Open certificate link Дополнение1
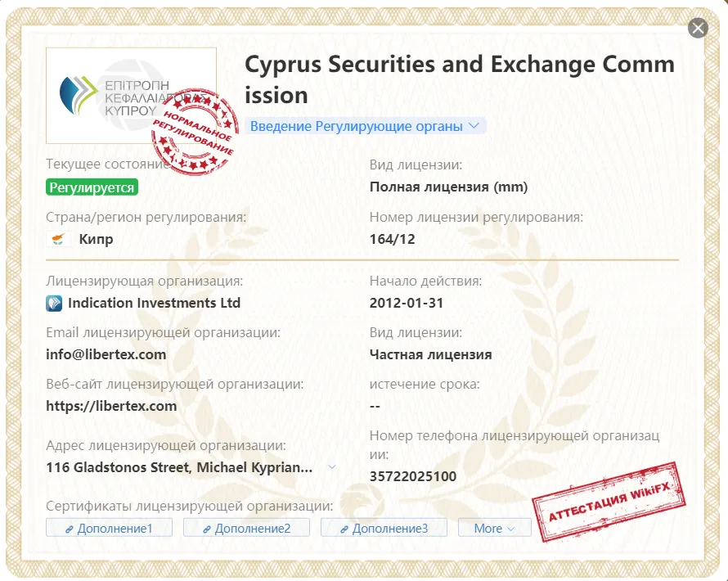 109,528
